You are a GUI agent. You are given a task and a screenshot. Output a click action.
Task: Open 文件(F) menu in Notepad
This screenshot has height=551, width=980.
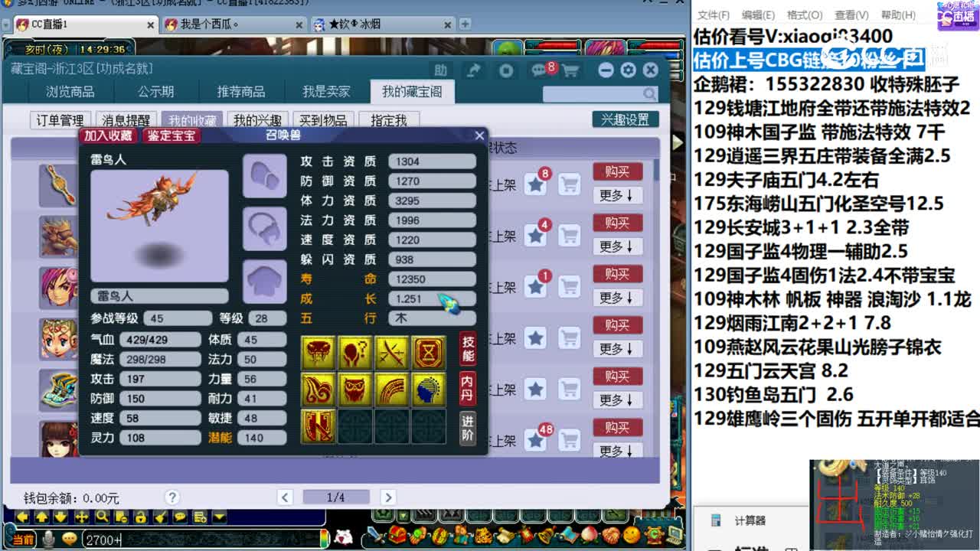pos(713,15)
